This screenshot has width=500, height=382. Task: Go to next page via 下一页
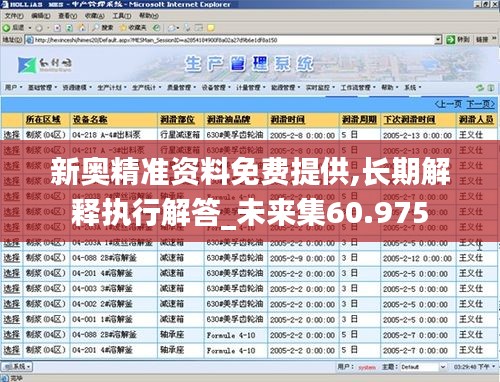(x=480, y=104)
